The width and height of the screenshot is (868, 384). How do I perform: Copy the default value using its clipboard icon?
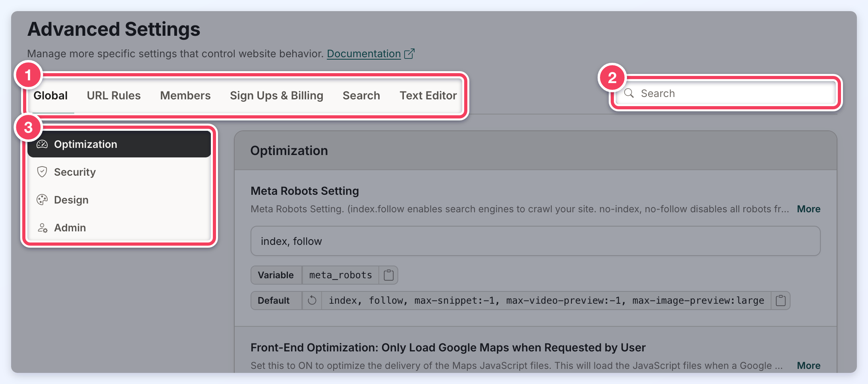(781, 301)
